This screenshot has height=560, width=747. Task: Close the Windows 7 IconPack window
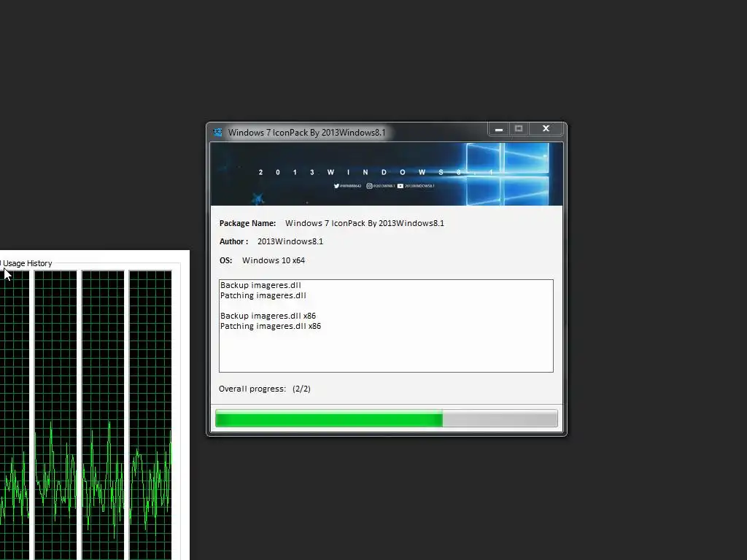(x=546, y=129)
